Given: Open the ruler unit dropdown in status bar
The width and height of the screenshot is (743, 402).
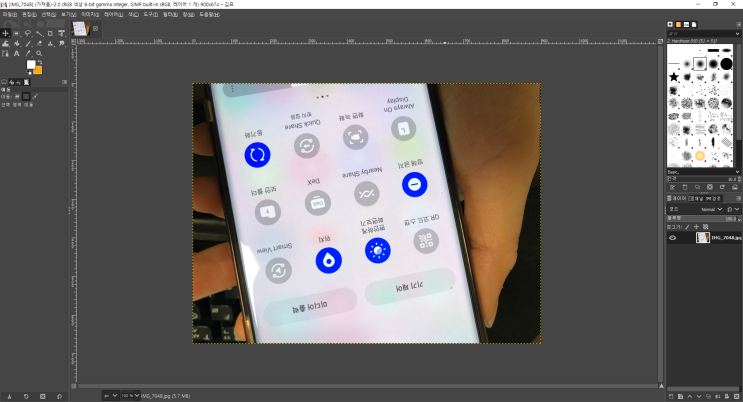Looking at the screenshot, I should [110, 395].
